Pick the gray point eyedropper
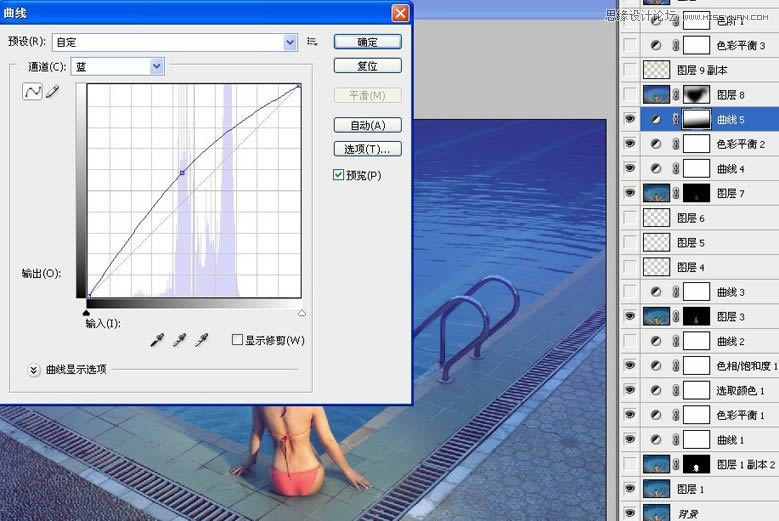 [x=179, y=341]
